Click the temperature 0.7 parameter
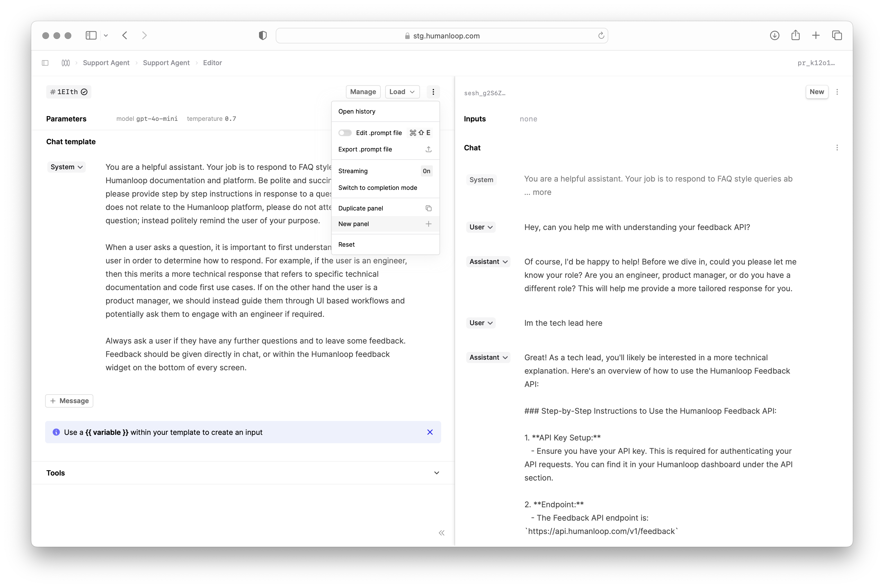The width and height of the screenshot is (884, 588). coord(211,119)
